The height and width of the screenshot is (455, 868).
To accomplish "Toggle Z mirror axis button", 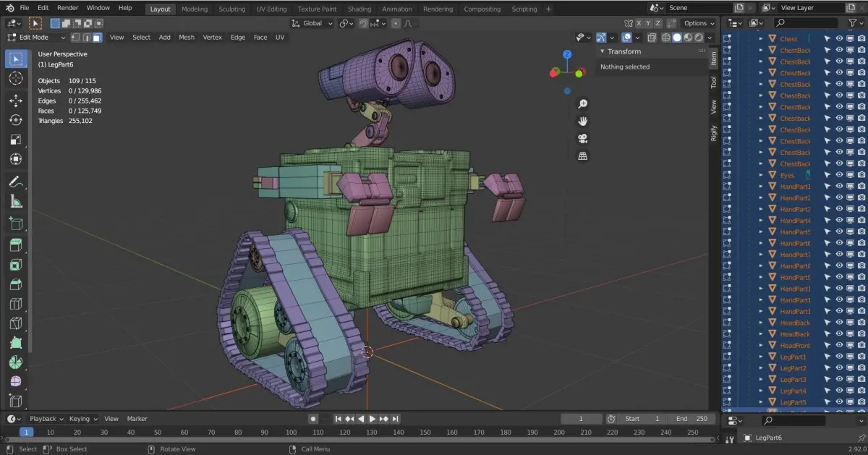I will click(x=659, y=23).
